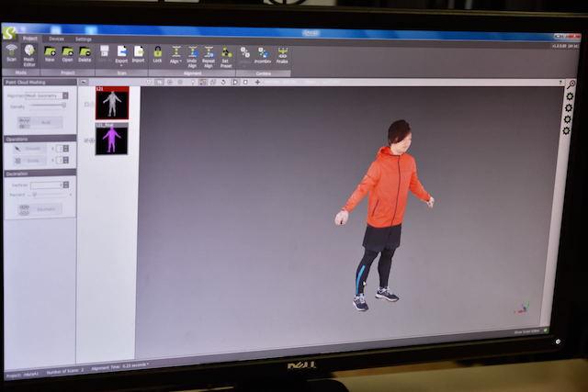The height and width of the screenshot is (392, 588).
Task: Open the Mesh Editor mode
Action: point(28,52)
